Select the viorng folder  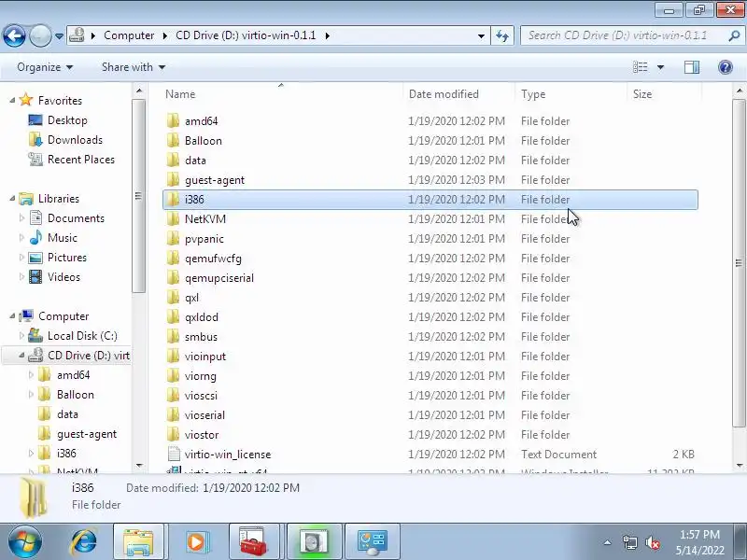pos(430,376)
